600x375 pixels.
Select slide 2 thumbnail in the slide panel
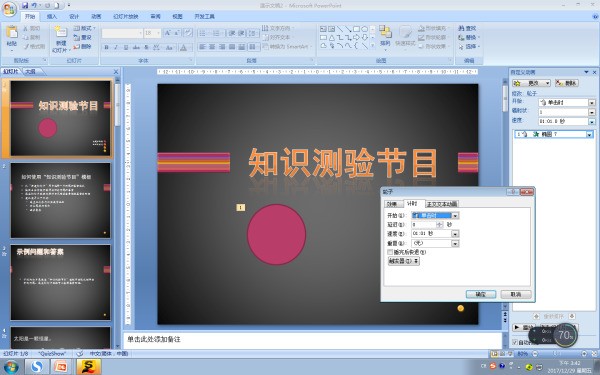[x=60, y=200]
